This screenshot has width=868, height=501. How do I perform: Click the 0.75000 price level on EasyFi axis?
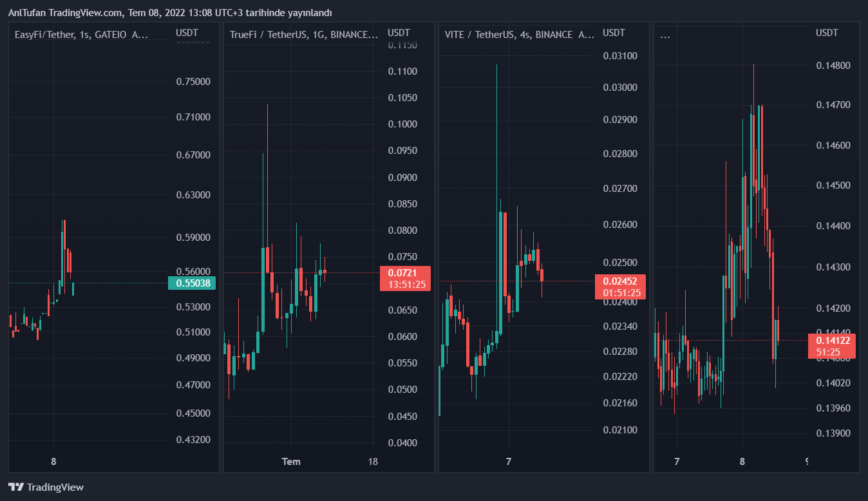193,81
